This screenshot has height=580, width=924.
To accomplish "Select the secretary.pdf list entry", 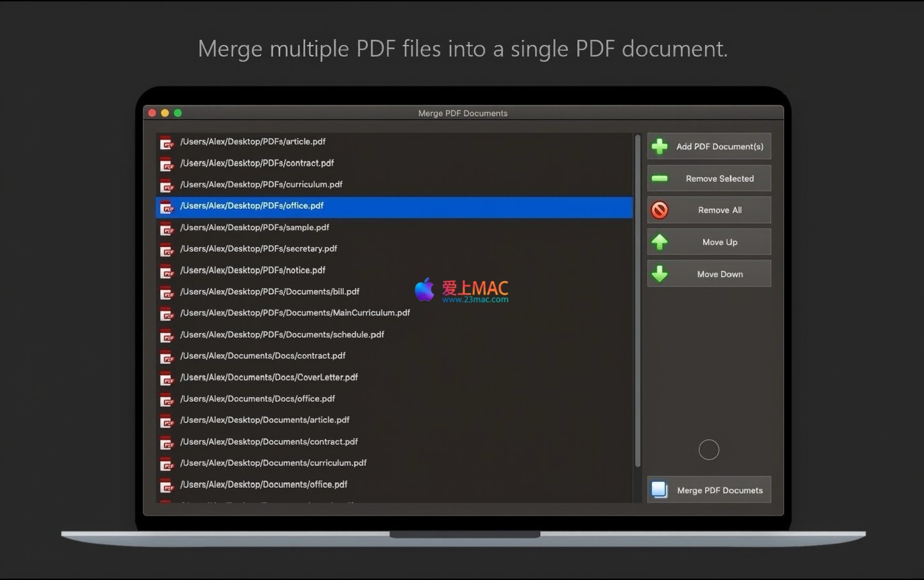I will pos(259,249).
